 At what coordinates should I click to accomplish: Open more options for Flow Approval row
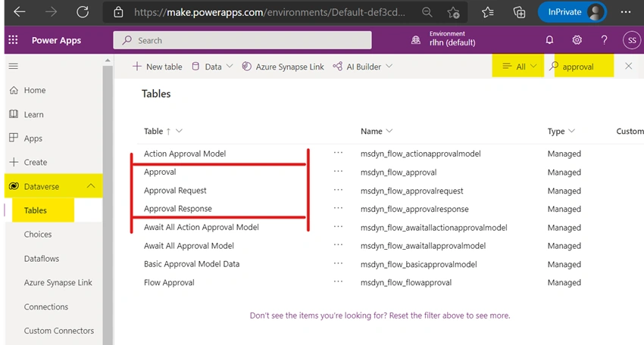pos(338,281)
